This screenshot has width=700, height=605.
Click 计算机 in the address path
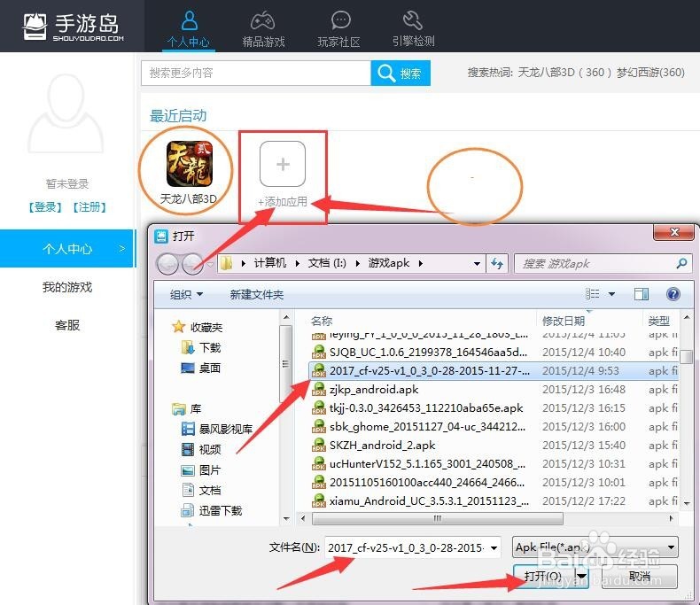click(x=269, y=263)
